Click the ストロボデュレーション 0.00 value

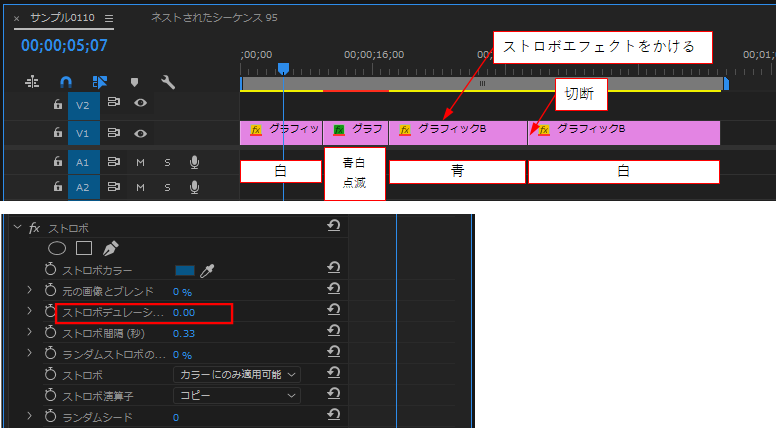pyautogui.click(x=184, y=313)
